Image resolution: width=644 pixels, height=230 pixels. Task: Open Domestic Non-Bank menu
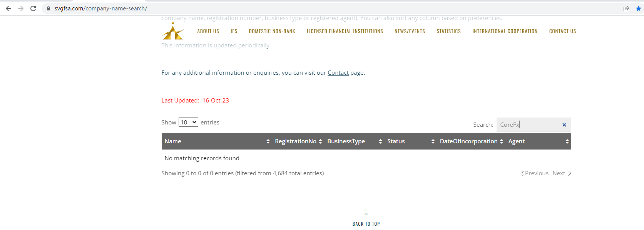272,31
